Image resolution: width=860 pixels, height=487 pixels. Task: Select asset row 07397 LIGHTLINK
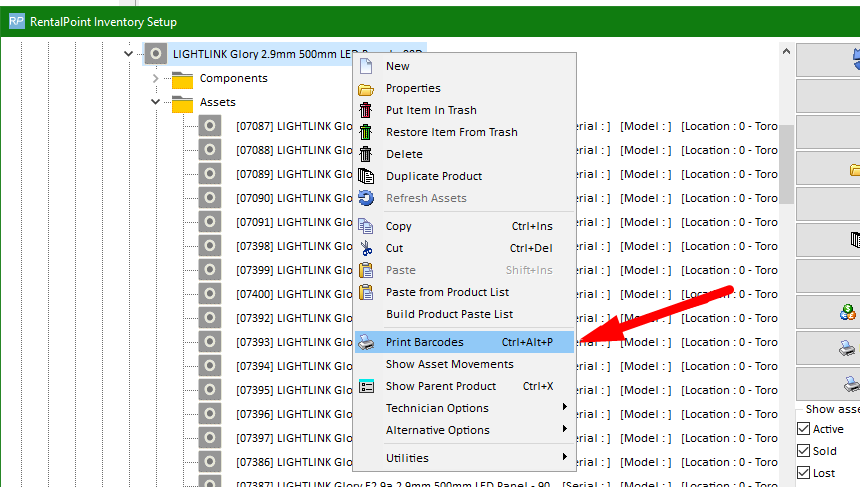pos(294,438)
